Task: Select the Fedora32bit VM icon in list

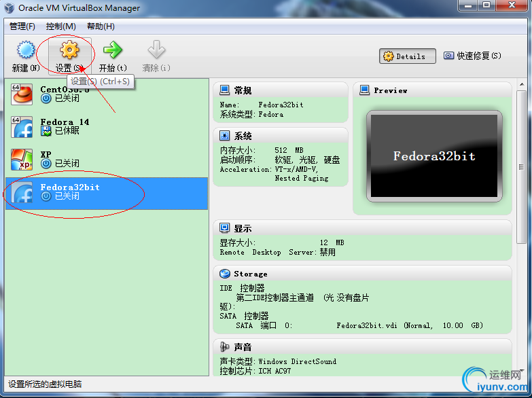Action: tap(22, 192)
